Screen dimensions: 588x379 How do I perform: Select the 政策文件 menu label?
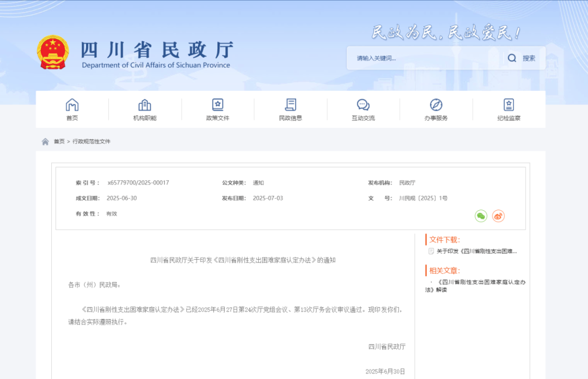click(218, 118)
